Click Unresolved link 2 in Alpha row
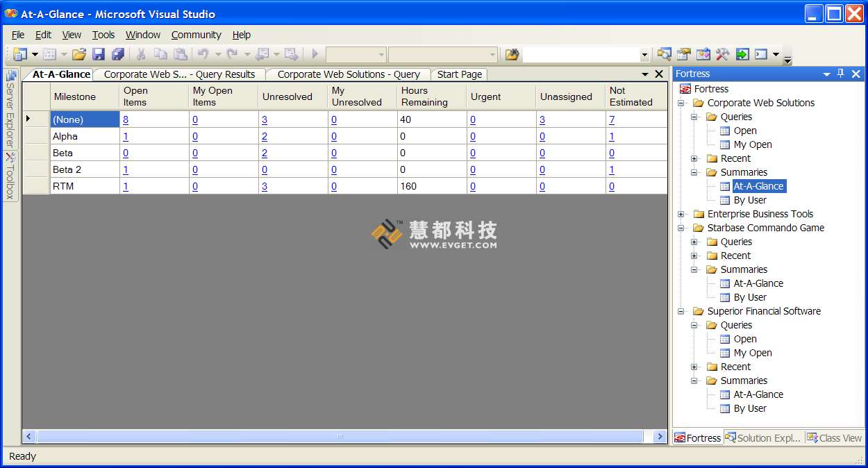 (x=265, y=136)
